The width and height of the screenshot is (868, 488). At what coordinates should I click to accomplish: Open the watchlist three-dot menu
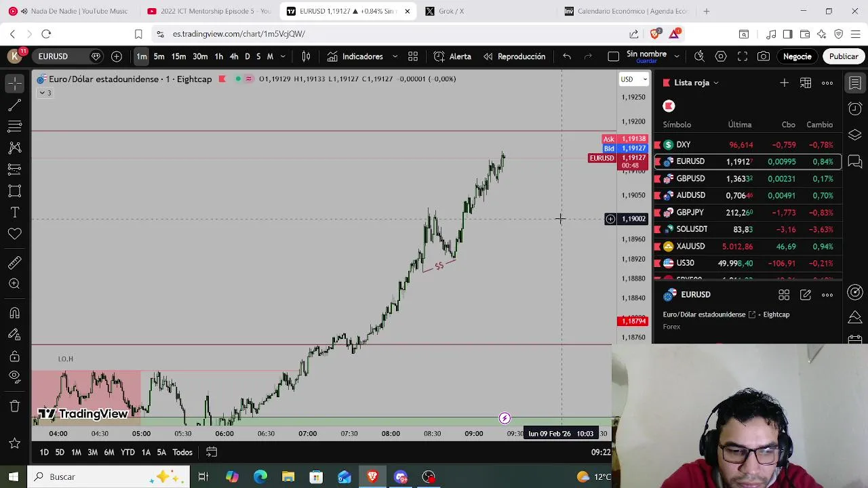point(827,83)
